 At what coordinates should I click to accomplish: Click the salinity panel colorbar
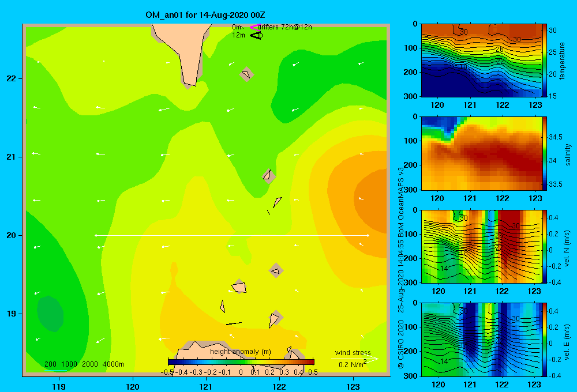[x=545, y=153]
